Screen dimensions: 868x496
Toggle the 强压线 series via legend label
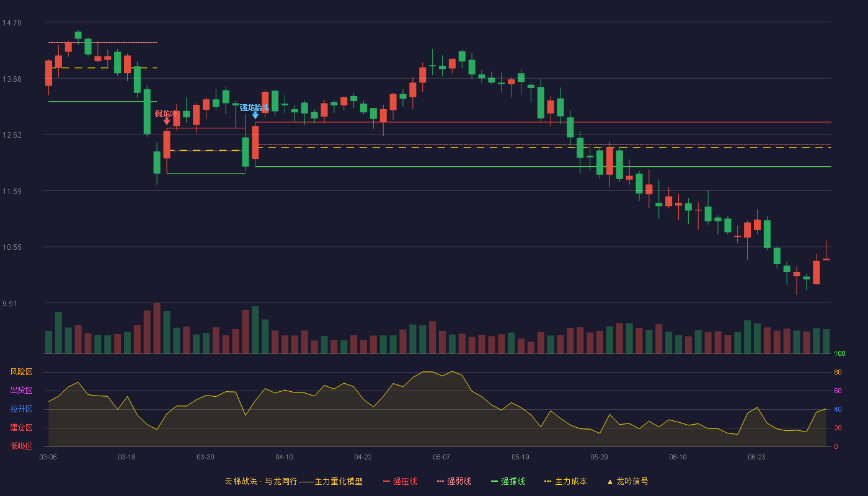[x=405, y=481]
